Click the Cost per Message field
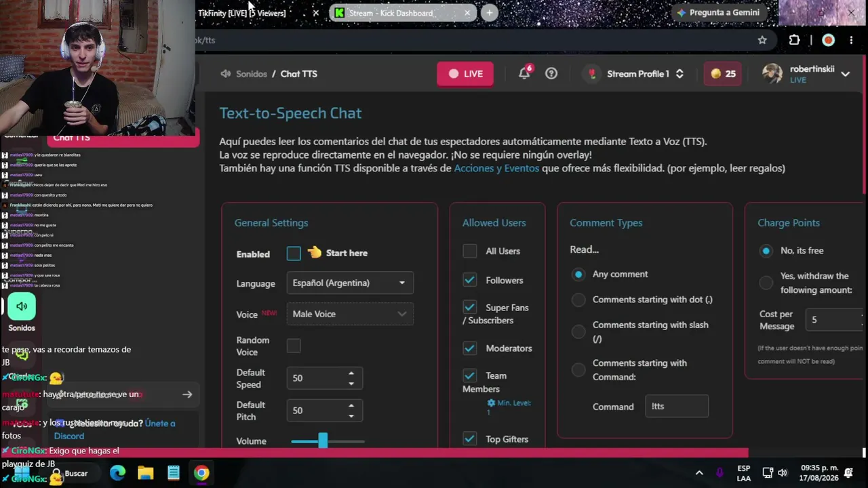This screenshot has width=868, height=488. click(x=835, y=320)
